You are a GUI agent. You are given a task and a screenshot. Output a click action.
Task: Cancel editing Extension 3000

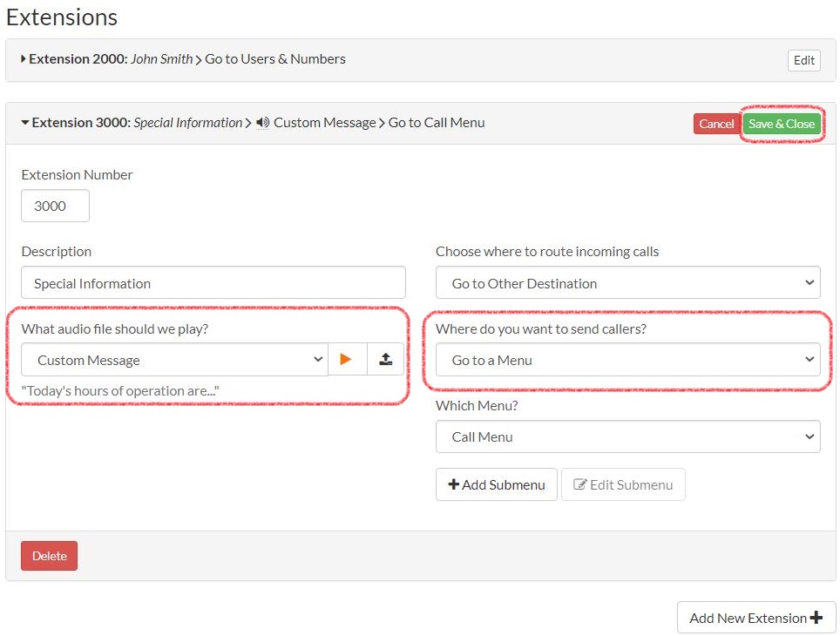716,124
